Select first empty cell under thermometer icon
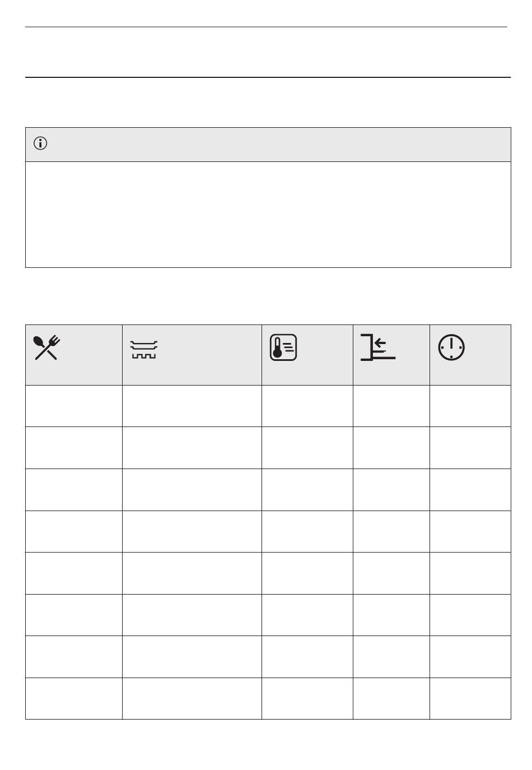 [x=307, y=406]
